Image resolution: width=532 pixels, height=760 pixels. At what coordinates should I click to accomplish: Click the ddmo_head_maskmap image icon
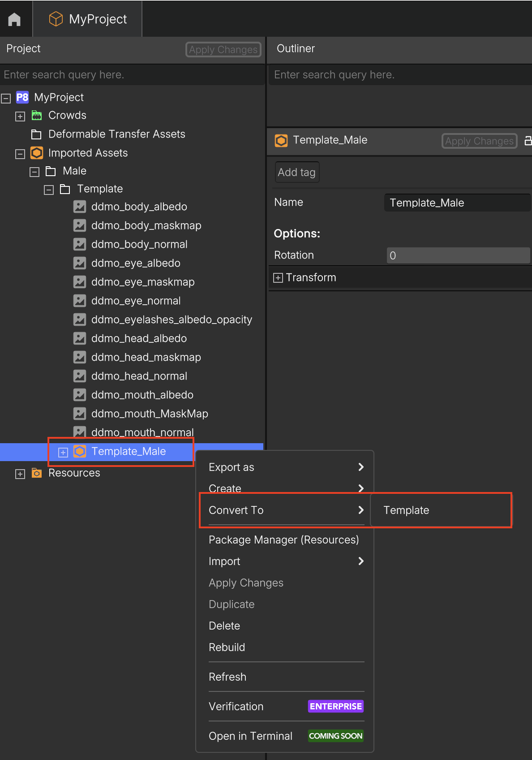(80, 357)
